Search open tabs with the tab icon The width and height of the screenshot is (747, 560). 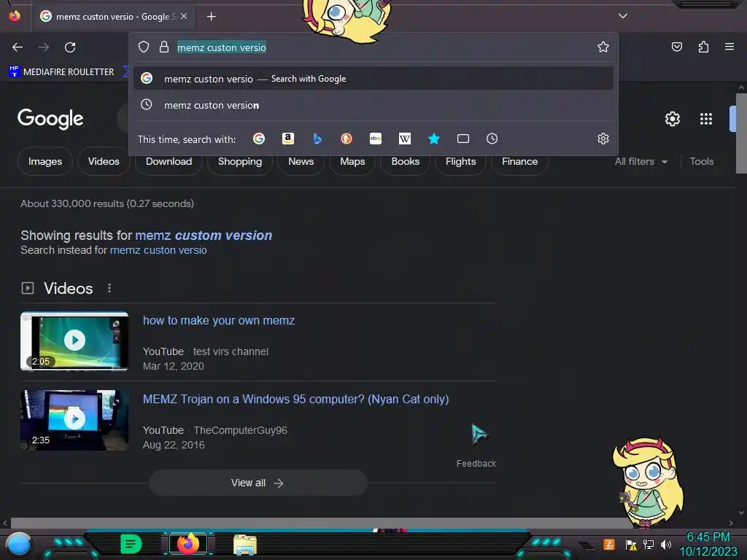[463, 139]
